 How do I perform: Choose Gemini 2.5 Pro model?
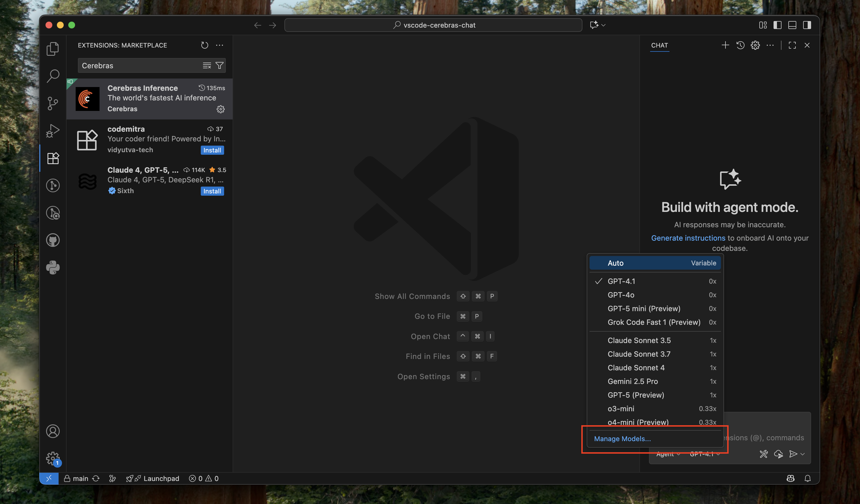[633, 381]
